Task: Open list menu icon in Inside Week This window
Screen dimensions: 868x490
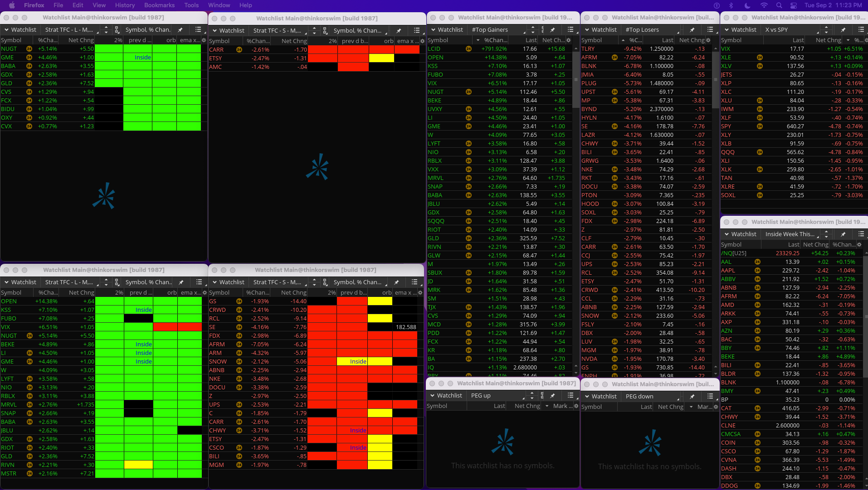Action: point(861,234)
